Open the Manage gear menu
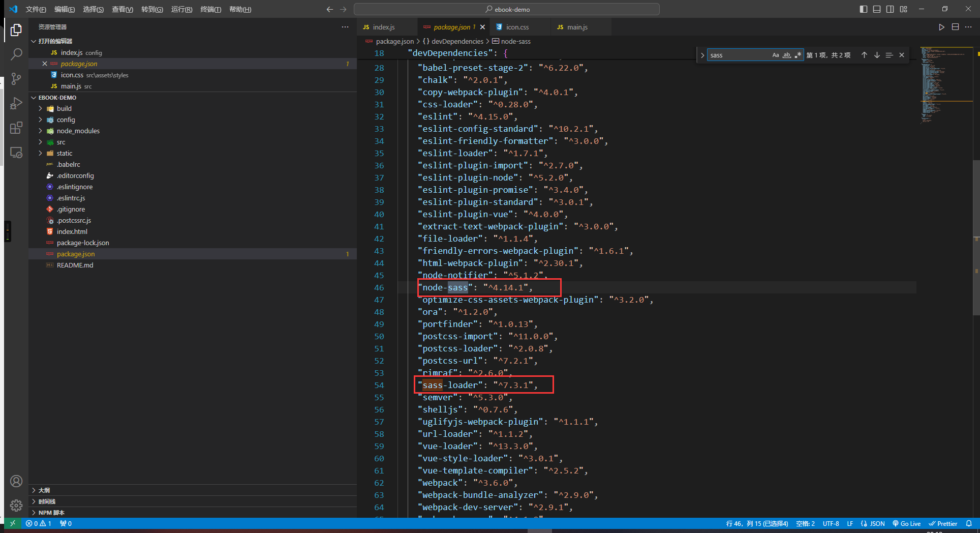 (16, 506)
